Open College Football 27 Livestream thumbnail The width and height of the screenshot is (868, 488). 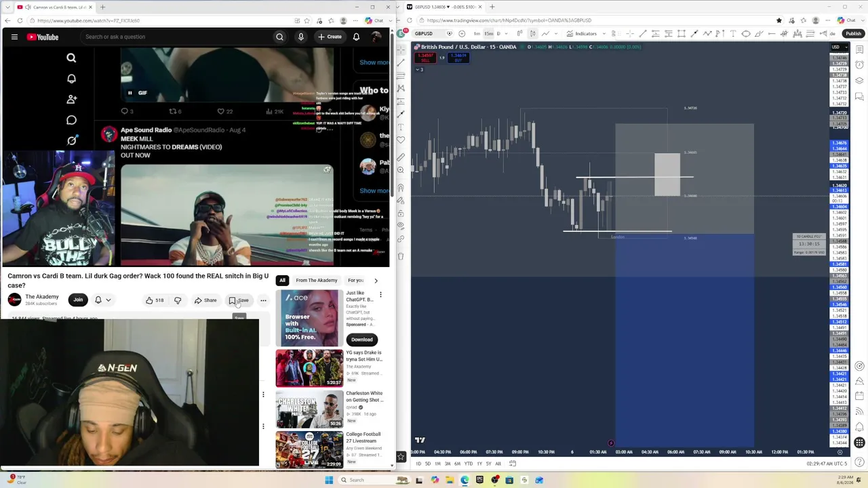pyautogui.click(x=309, y=449)
